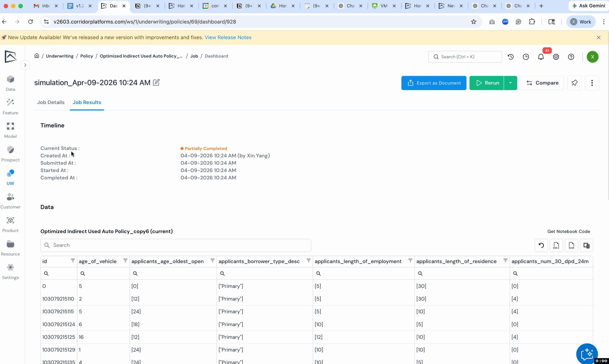Click the Compare button

[542, 83]
